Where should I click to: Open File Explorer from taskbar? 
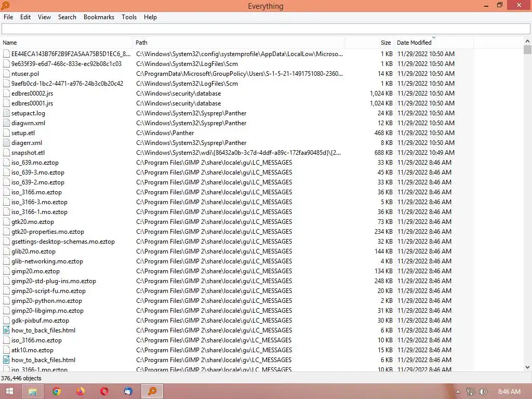[x=33, y=391]
